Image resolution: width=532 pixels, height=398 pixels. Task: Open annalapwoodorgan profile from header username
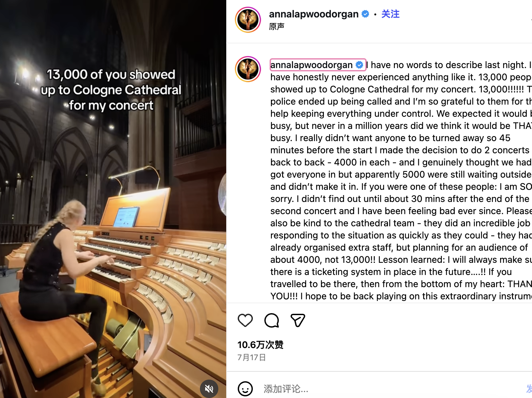coord(313,14)
